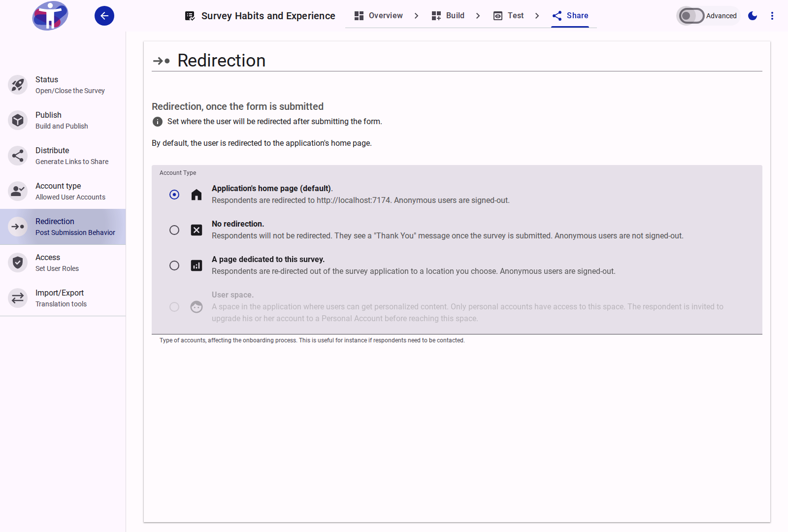Open Access sidebar item
The image size is (788, 532).
(63, 263)
